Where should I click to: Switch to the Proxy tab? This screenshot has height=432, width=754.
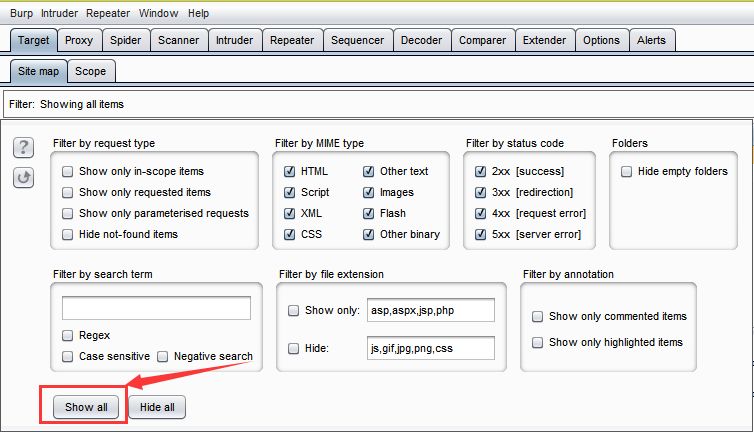(79, 40)
